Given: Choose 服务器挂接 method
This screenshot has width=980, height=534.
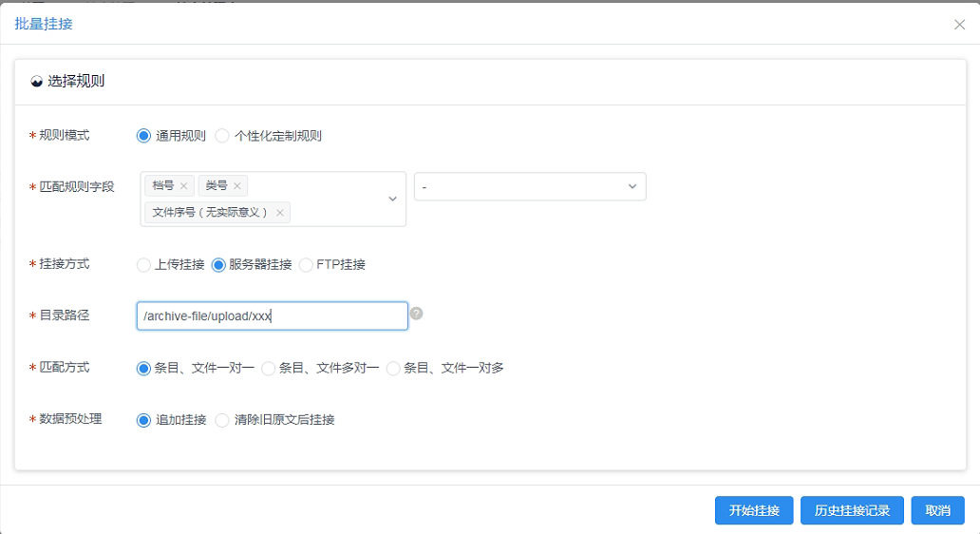Looking at the screenshot, I should click(x=218, y=265).
